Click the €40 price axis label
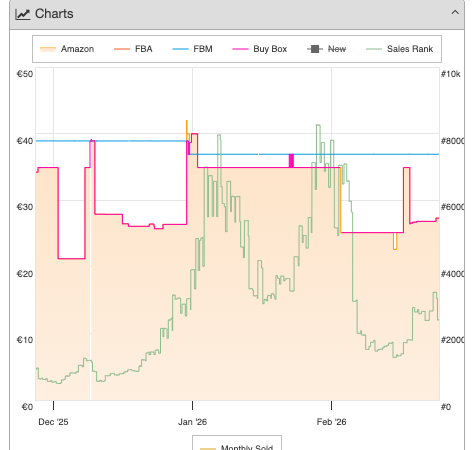Viewport: 474px width, 450px height. tap(25, 141)
